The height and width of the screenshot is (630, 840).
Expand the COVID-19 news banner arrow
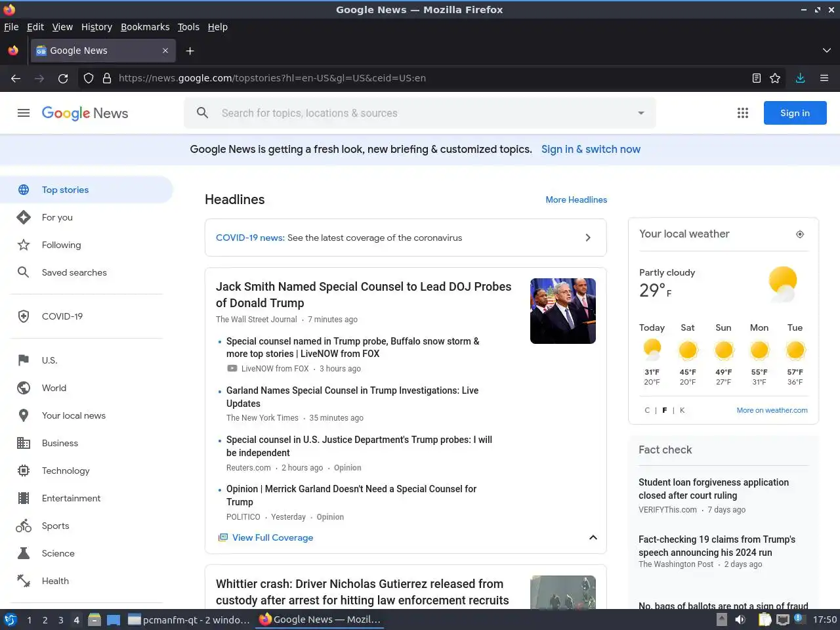(x=588, y=238)
